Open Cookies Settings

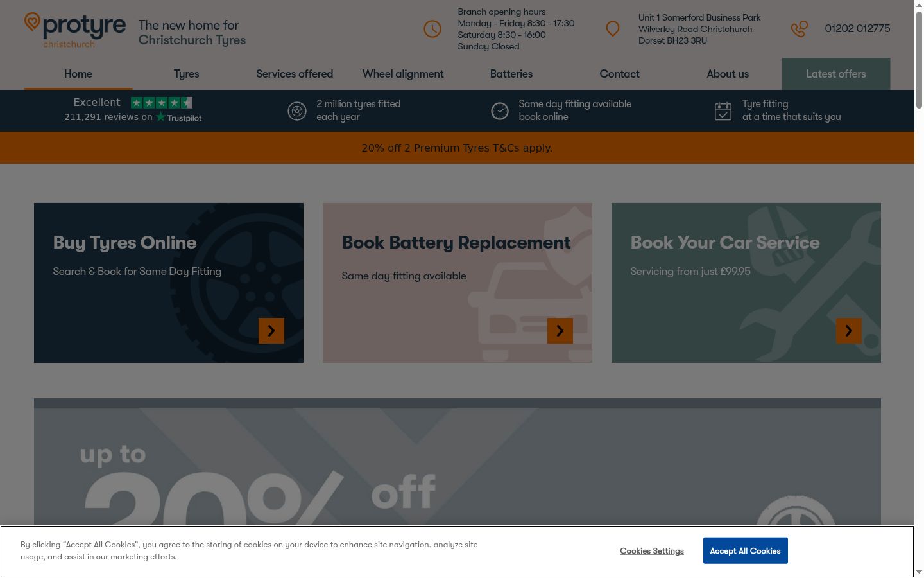652,551
